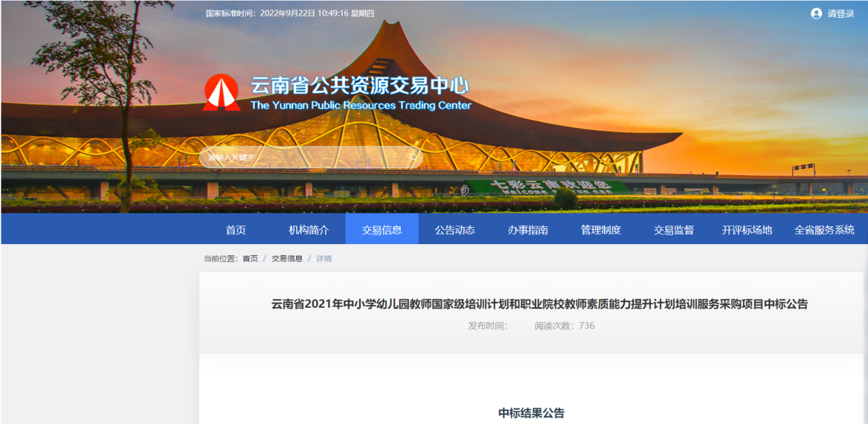This screenshot has height=424, width=868.
Task: Click the 国家标准时间 timestamp at the top
Action: [290, 14]
